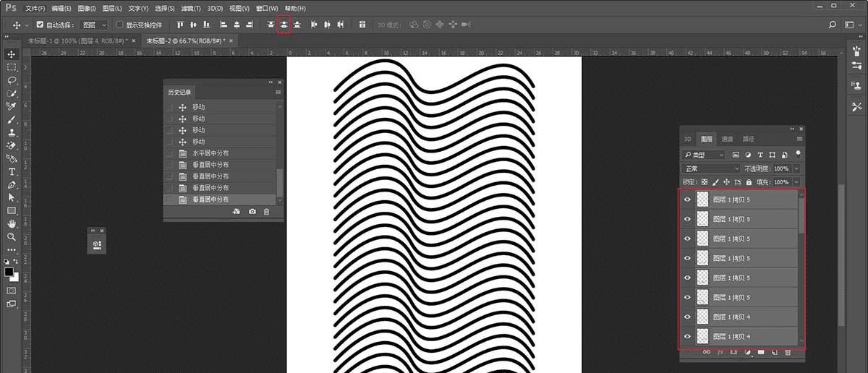
Task: Expand the 不透明度 opacity dropdown arrow
Action: click(796, 168)
